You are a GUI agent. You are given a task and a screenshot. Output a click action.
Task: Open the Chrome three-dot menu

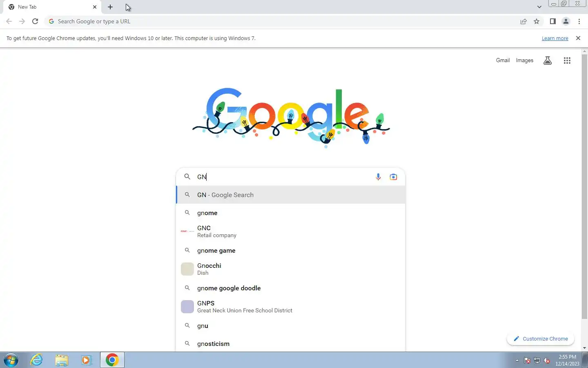[579, 21]
